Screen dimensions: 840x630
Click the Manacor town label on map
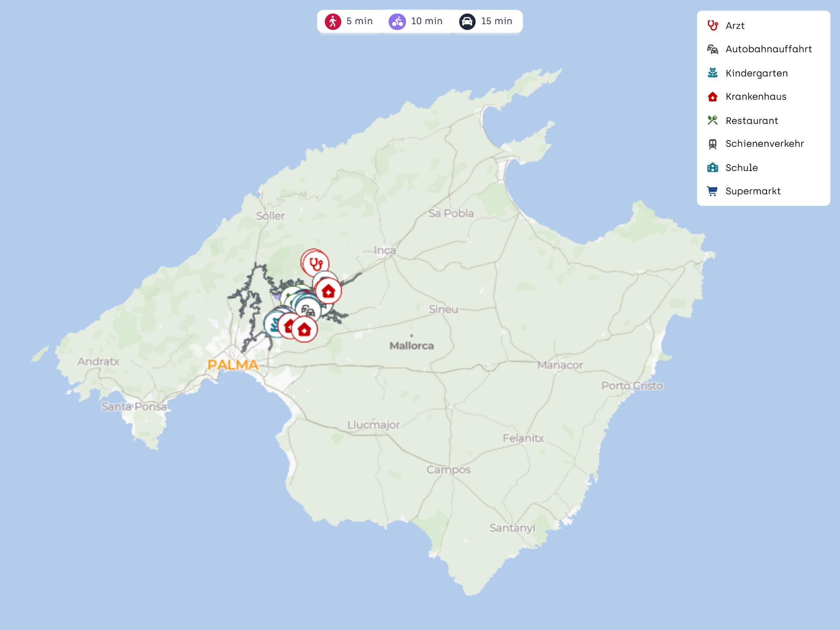pyautogui.click(x=560, y=365)
